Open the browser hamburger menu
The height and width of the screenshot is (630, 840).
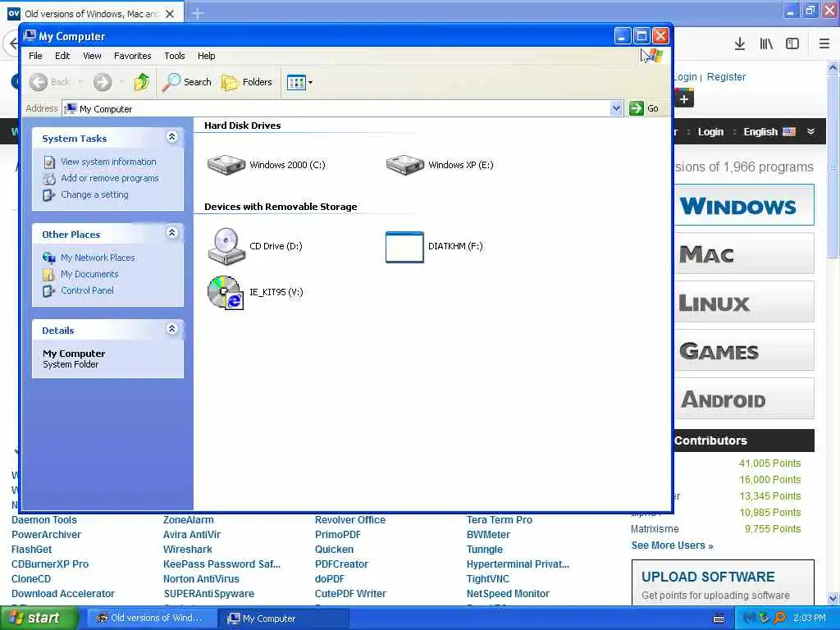click(824, 43)
